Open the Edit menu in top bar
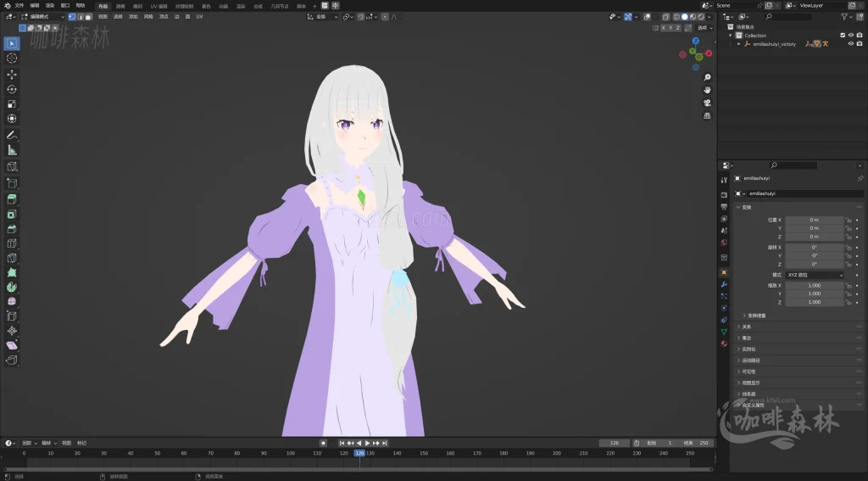This screenshot has width=868, height=481. pyautogui.click(x=35, y=6)
